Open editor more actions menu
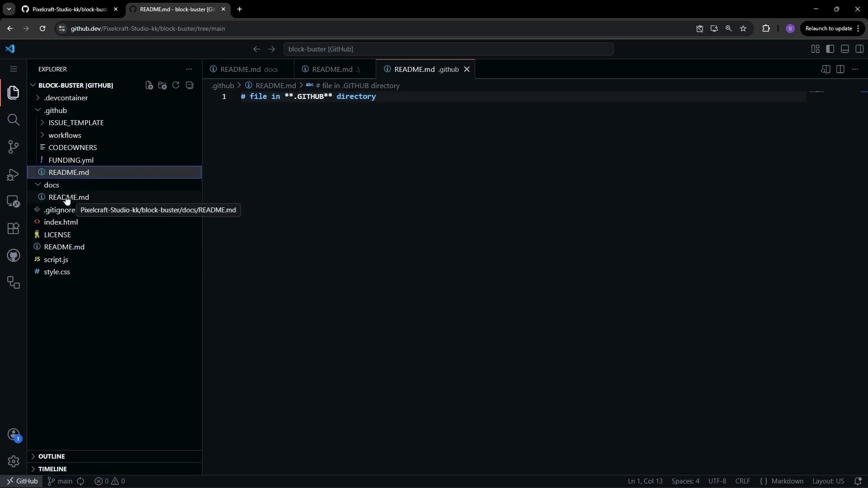 [x=855, y=69]
